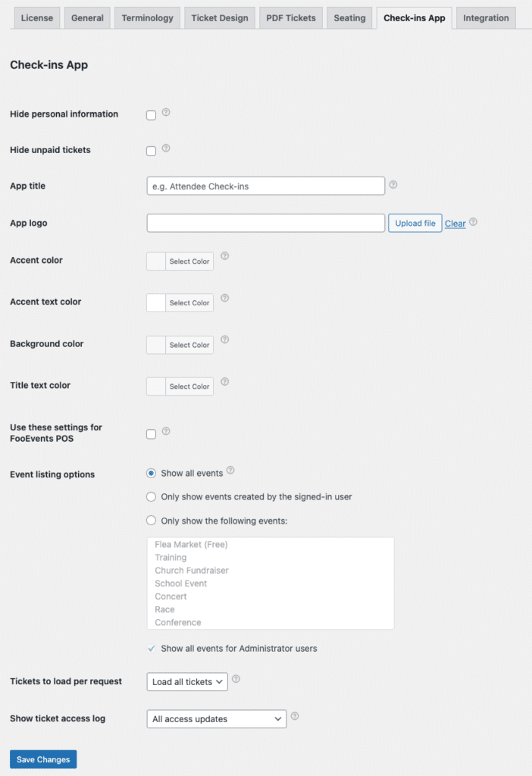Open the help tooltip for Hide personal information
The image size is (532, 776).
point(165,112)
